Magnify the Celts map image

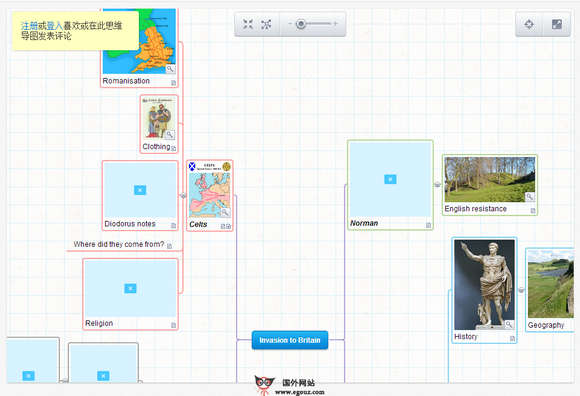[225, 212]
